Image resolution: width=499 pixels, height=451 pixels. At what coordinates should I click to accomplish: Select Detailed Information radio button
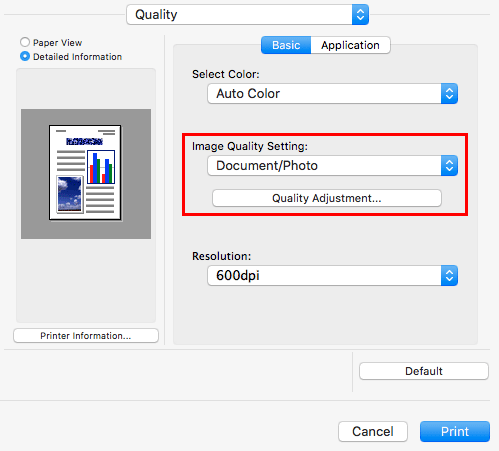pos(25,56)
